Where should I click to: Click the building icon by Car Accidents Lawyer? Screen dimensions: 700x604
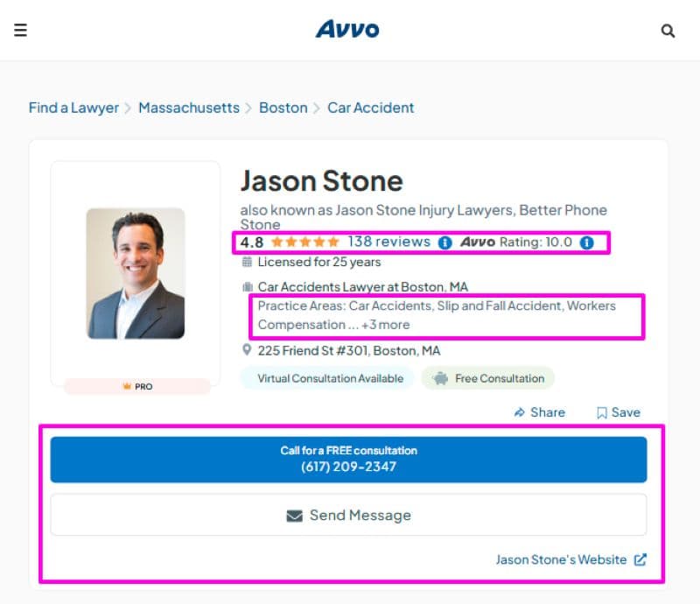point(248,287)
